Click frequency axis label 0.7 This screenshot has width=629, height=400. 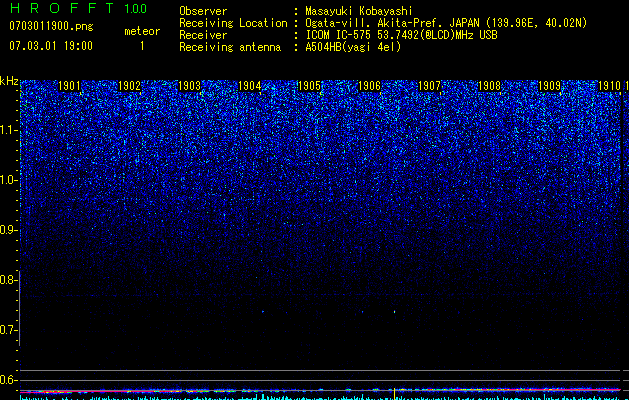coord(9,330)
